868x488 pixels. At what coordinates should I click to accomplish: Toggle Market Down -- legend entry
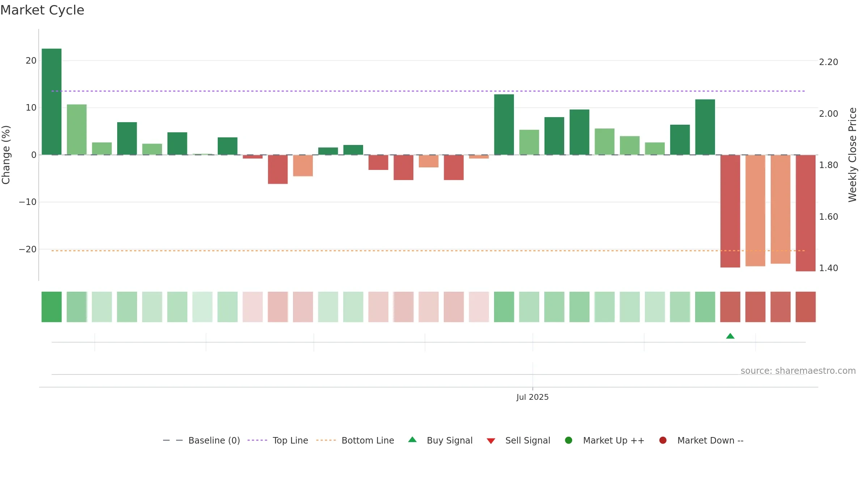coord(701,440)
